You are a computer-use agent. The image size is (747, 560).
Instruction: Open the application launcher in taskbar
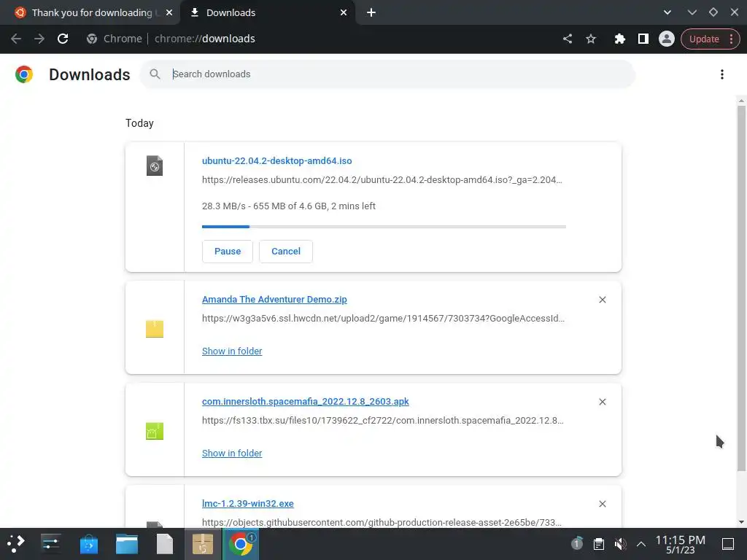15,544
